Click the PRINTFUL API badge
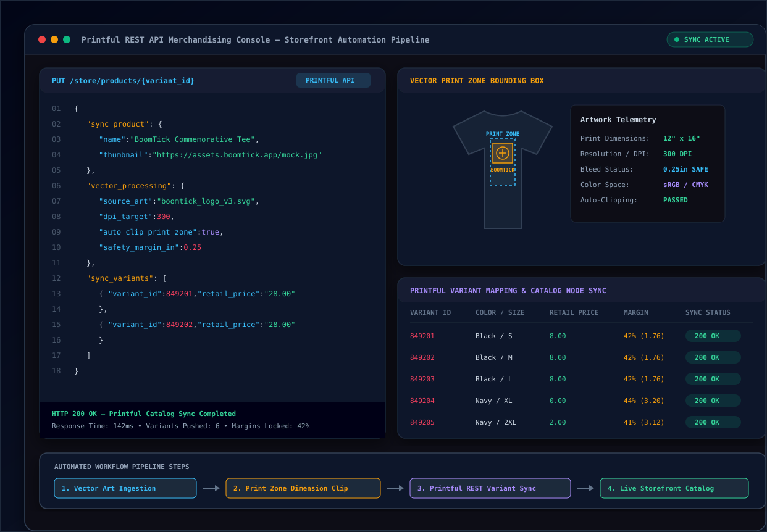This screenshot has width=767, height=532. [333, 80]
